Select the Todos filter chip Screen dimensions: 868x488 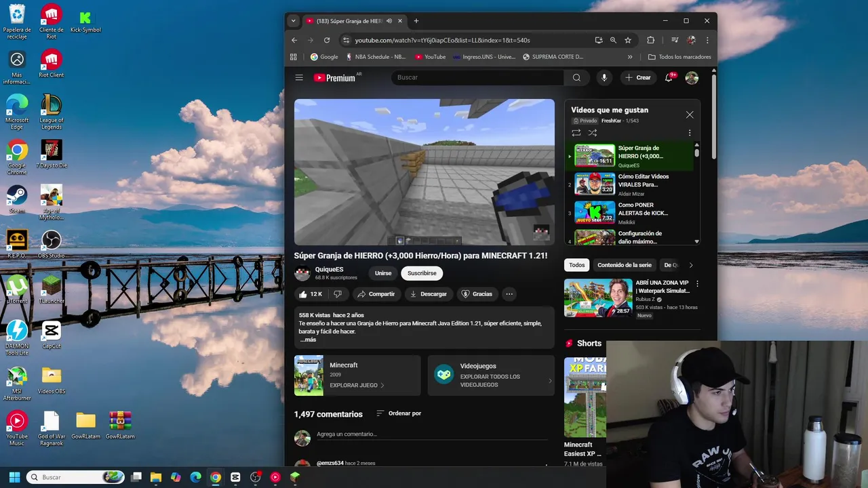point(577,265)
